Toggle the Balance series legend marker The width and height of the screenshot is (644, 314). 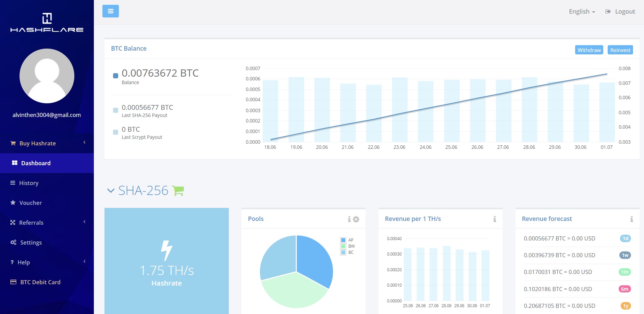(116, 76)
